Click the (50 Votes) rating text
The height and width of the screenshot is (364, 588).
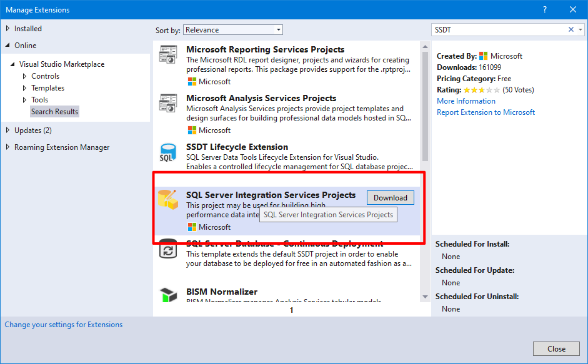tap(518, 90)
